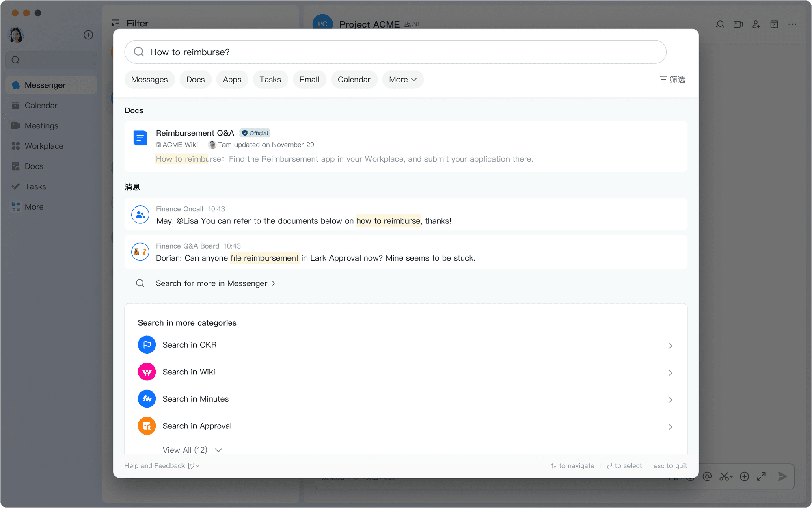The height and width of the screenshot is (508, 812).
Task: Select the Apps filter tab
Action: 232,79
